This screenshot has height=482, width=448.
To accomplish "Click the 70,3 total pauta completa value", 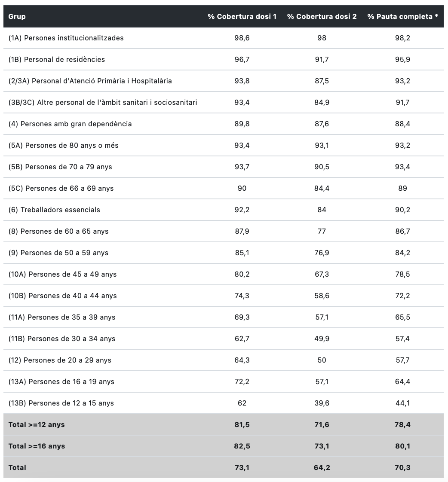I will click(x=402, y=467).
